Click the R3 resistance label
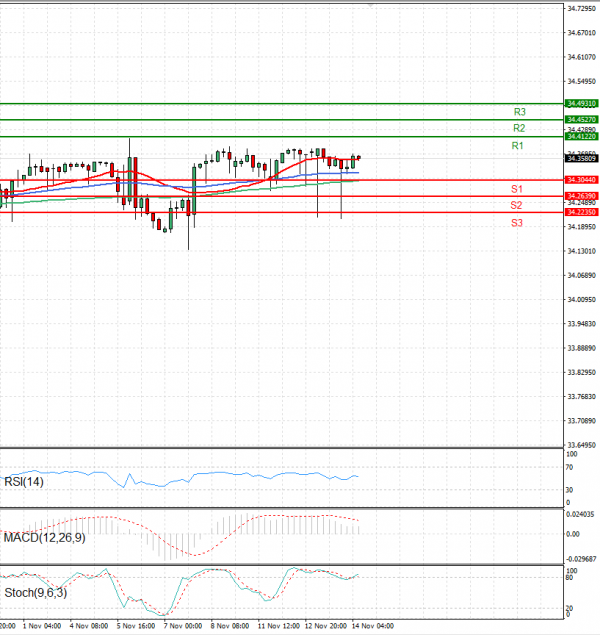Screen dimensions: 600x635 (519, 112)
